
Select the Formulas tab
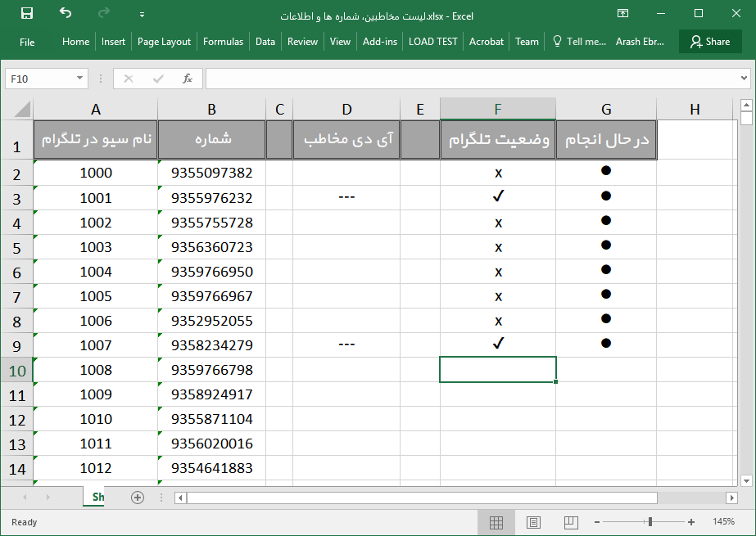(224, 42)
